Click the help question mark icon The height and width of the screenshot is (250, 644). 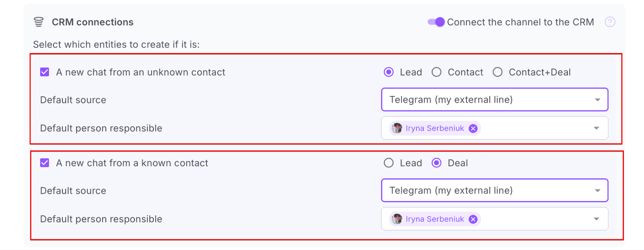tap(610, 22)
